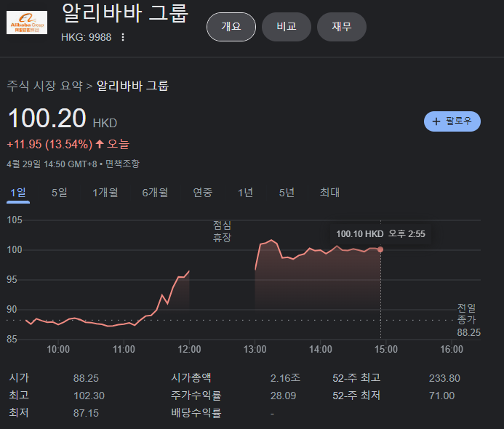Click the 전일 종가 88.25 label
Screen dimensions: 504x429
468,320
